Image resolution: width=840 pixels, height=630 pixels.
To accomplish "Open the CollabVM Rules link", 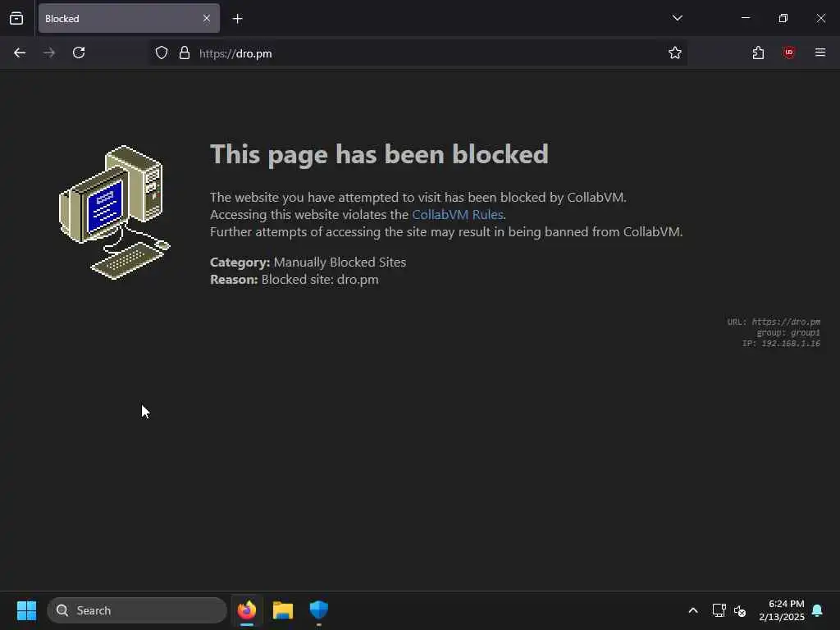I will coord(458,215).
